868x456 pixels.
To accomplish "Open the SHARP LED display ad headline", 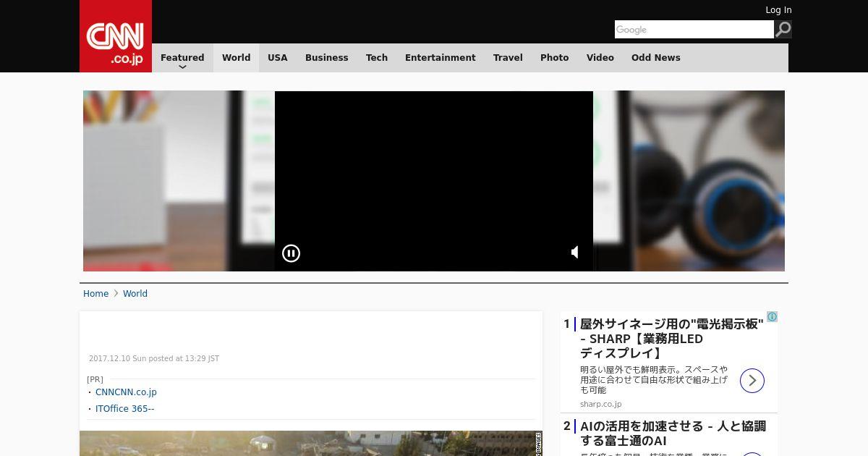I will [672, 339].
